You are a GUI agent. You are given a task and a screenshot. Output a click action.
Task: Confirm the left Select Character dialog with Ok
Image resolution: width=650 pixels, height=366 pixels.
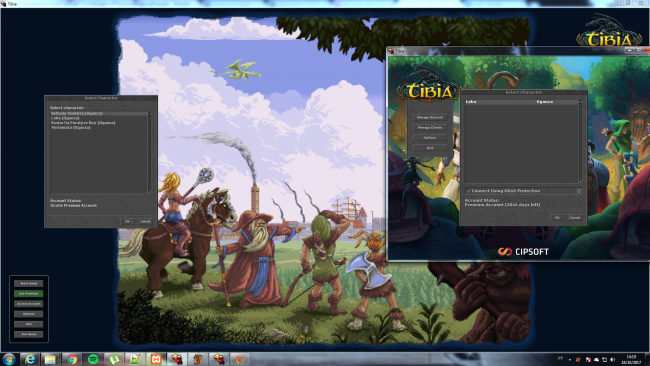(127, 221)
